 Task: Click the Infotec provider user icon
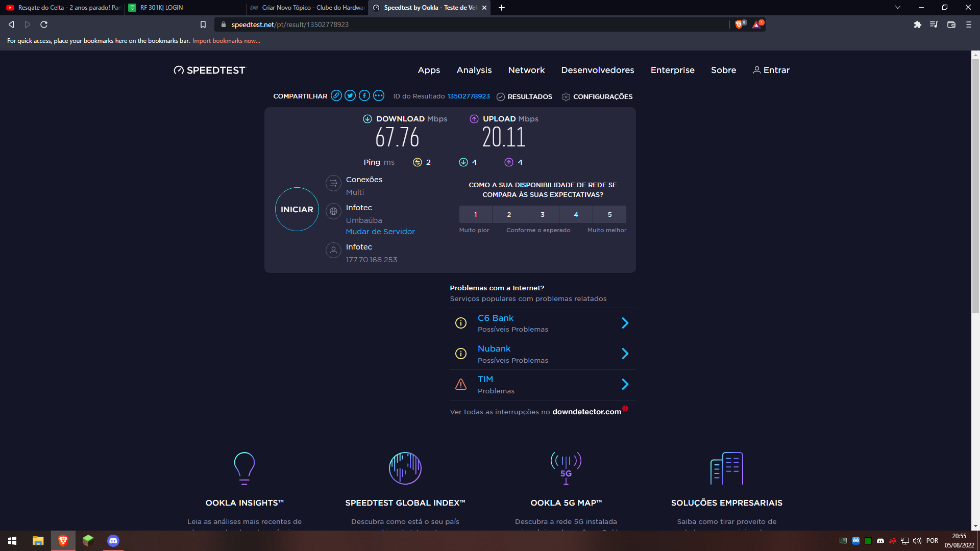point(333,251)
